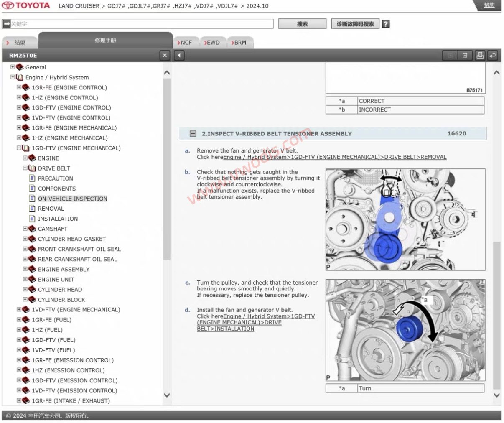
Task: Open the BRM tab
Action: [240, 43]
